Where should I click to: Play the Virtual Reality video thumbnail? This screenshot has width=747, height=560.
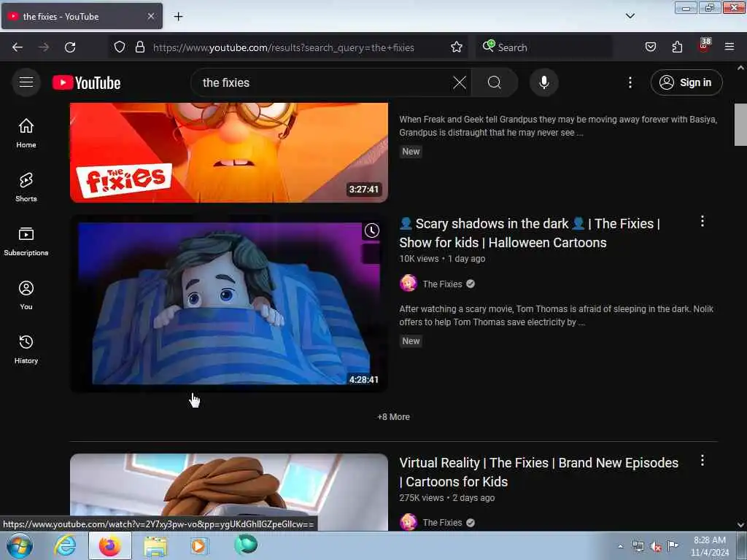[229, 492]
